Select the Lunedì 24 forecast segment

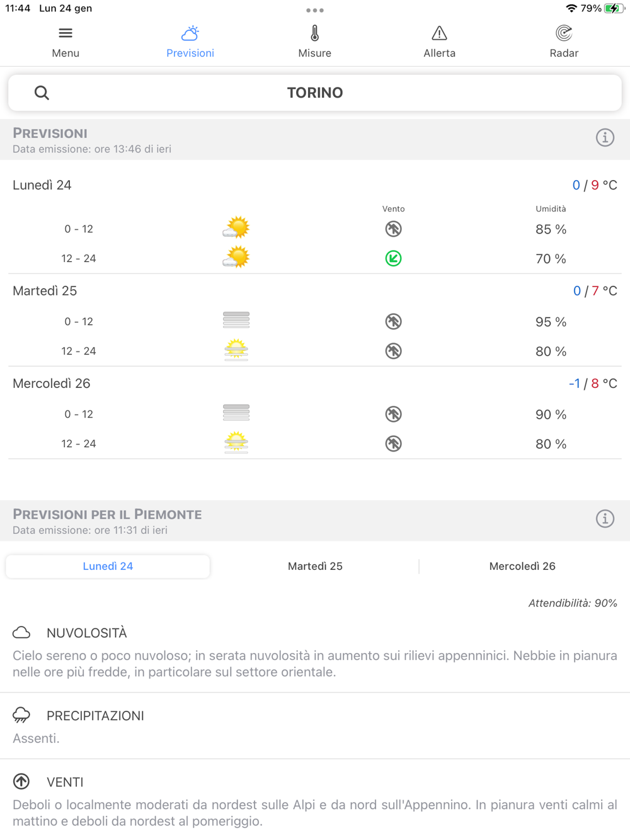pyautogui.click(x=108, y=566)
